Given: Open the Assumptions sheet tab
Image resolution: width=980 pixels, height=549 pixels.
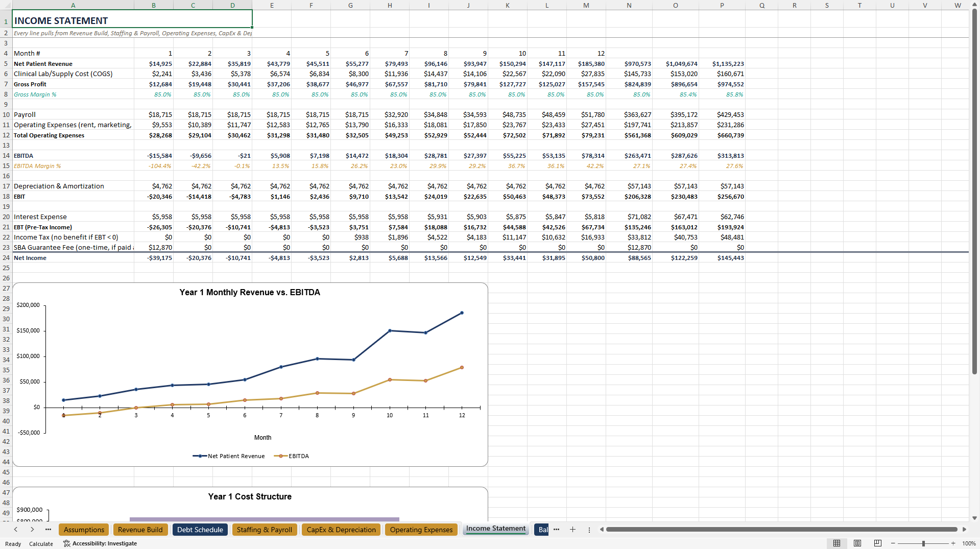Looking at the screenshot, I should coord(84,530).
